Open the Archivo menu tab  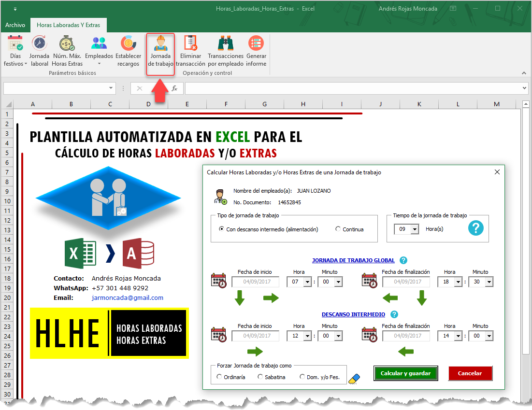(x=15, y=25)
